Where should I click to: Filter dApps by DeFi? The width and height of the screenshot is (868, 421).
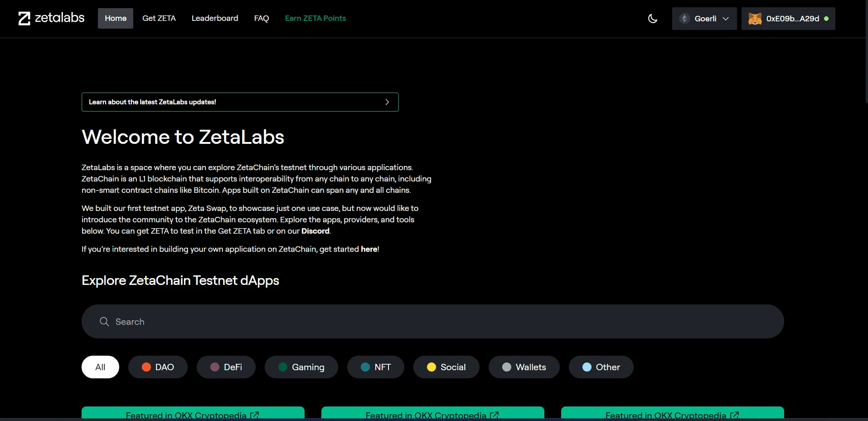[x=226, y=367]
